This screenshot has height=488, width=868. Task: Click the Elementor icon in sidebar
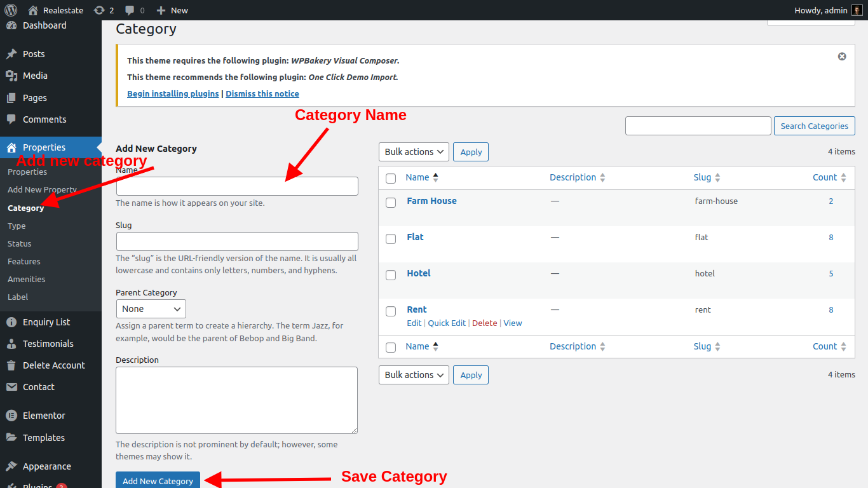(x=11, y=416)
